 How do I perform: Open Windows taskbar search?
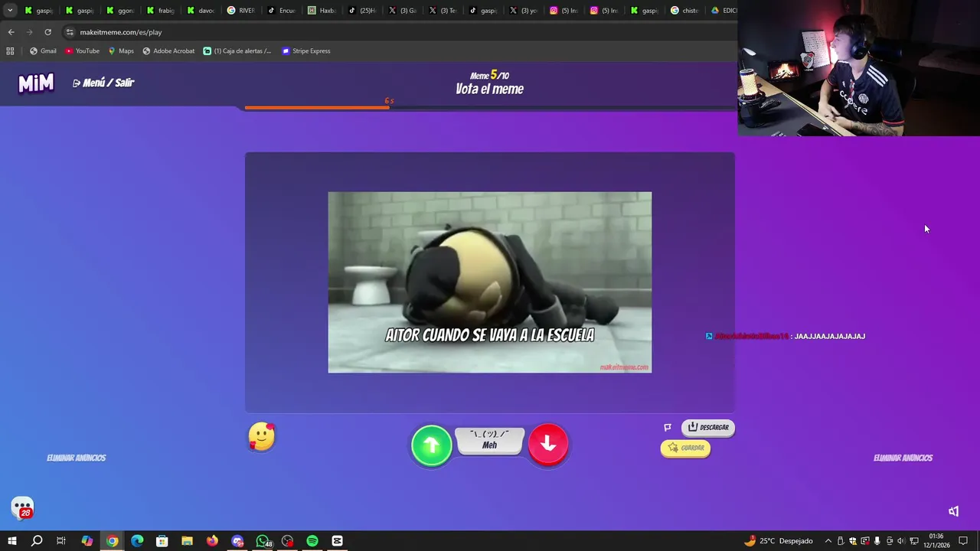point(37,541)
